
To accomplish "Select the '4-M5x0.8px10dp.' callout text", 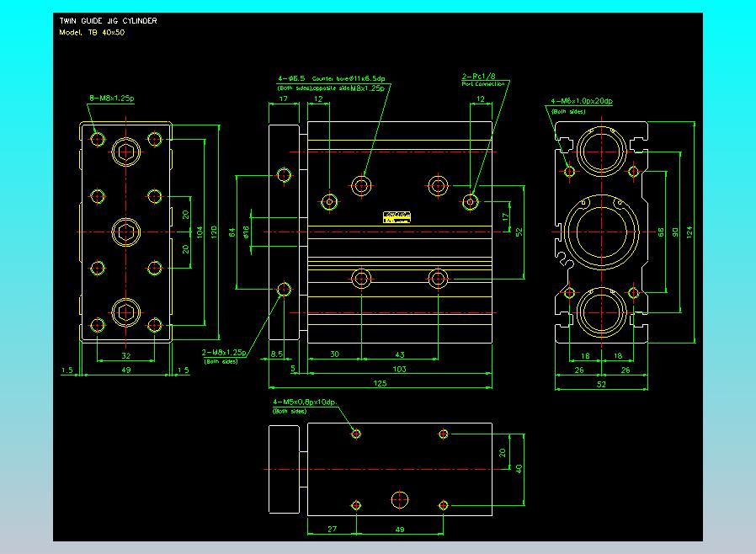I will [304, 402].
